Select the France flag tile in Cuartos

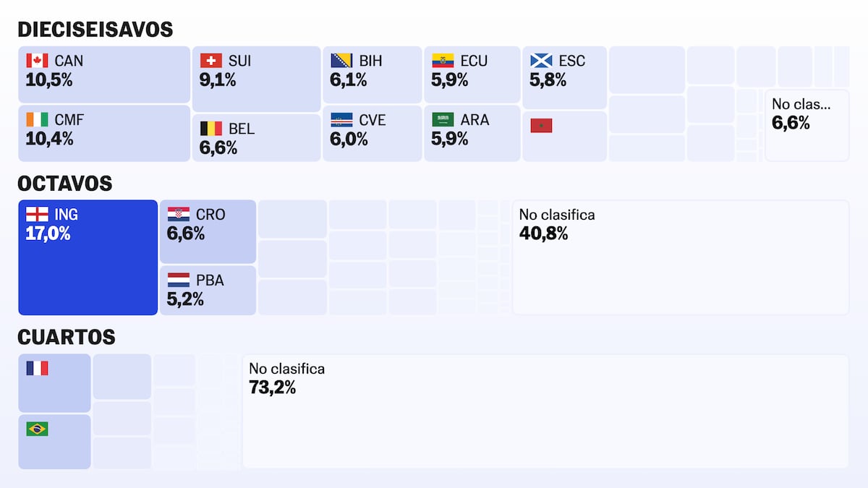click(x=54, y=383)
